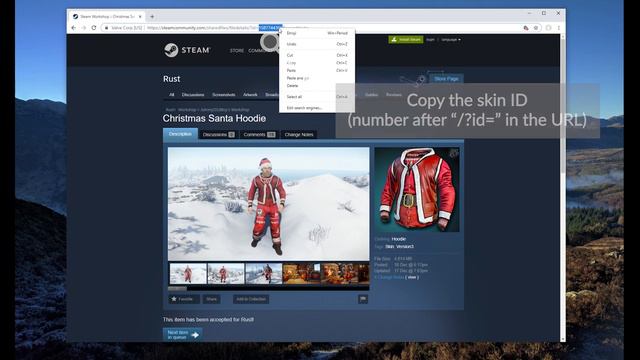Image resolution: width=640 pixels, height=360 pixels.
Task: Click the Rust game title heading
Action: pyautogui.click(x=171, y=79)
